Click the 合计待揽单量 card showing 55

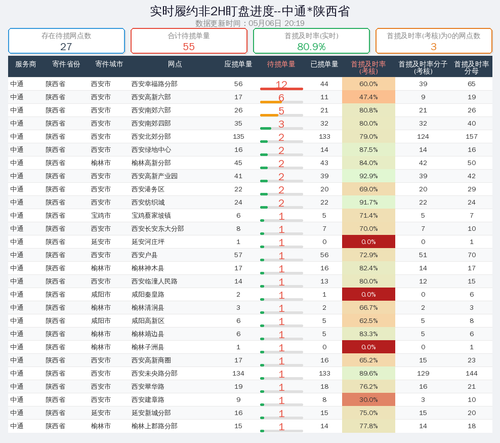(x=189, y=41)
